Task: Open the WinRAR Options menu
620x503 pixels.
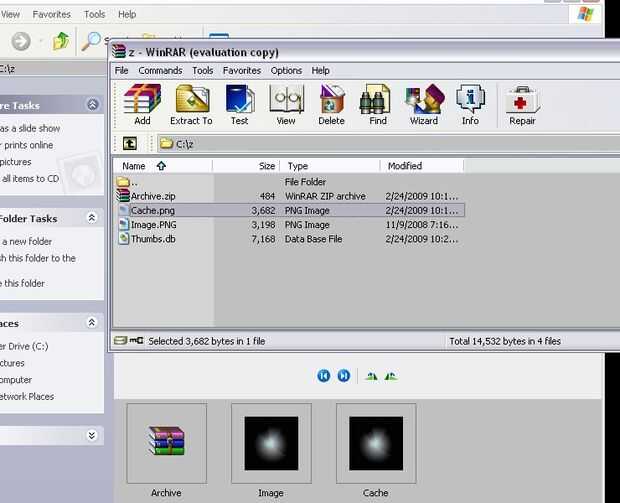Action: pyautogui.click(x=286, y=71)
